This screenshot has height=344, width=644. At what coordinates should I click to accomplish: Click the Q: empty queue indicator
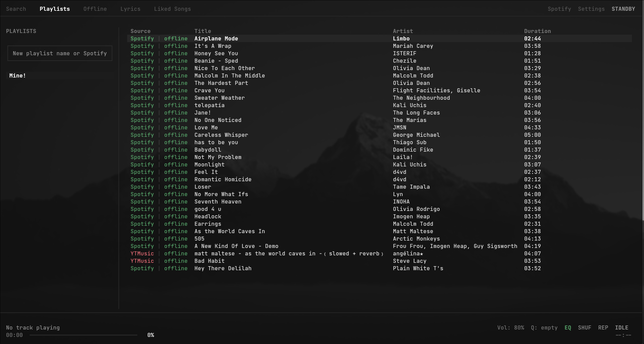[544, 327]
